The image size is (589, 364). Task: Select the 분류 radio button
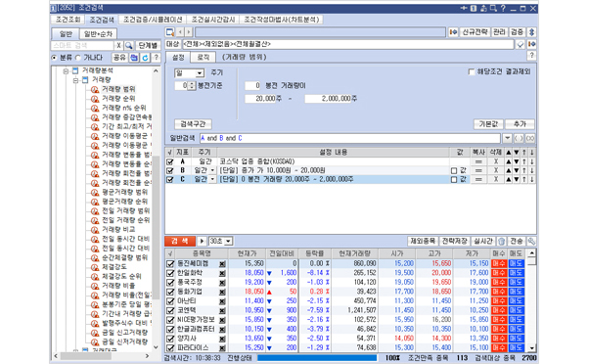point(54,58)
